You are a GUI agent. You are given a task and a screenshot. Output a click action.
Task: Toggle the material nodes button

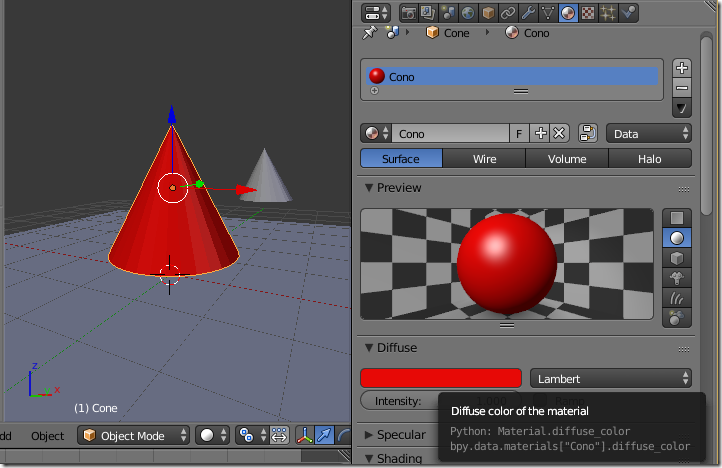(x=588, y=134)
